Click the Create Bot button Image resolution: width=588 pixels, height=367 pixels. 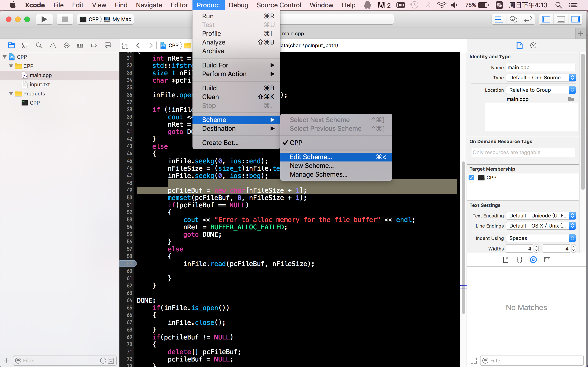[220, 142]
